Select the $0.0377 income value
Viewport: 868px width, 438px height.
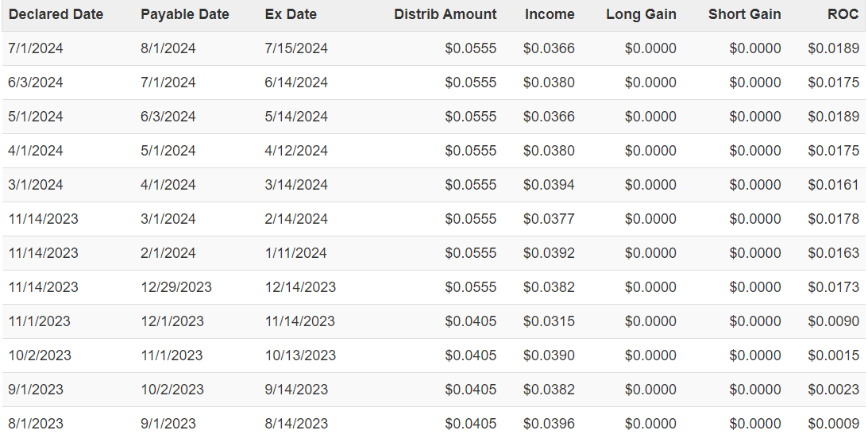click(549, 219)
